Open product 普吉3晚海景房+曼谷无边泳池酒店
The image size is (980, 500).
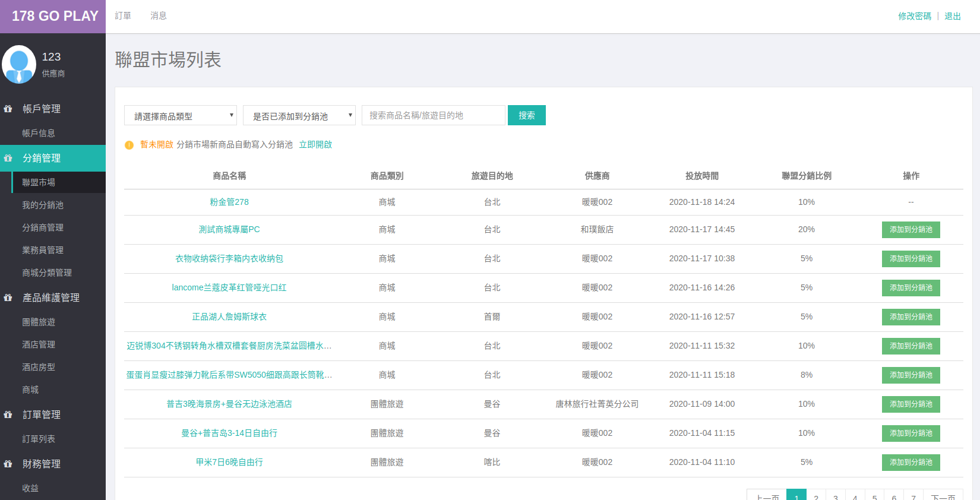229,404
